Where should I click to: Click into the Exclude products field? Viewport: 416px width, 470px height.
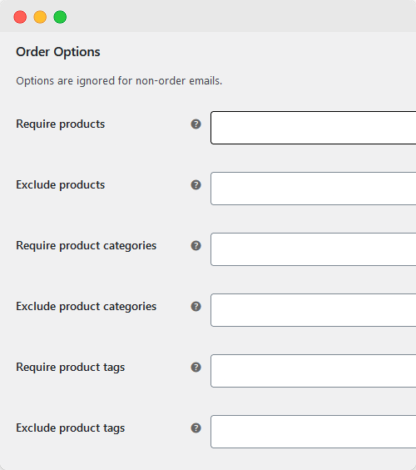point(313,189)
